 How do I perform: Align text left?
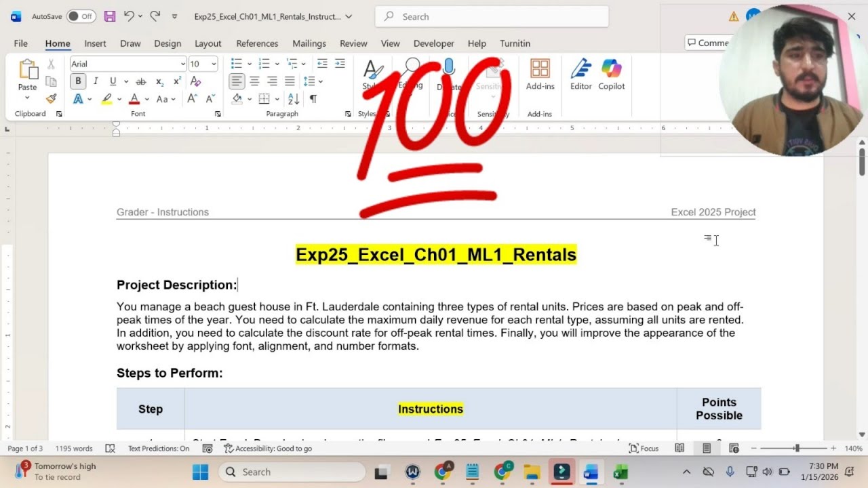click(x=237, y=81)
